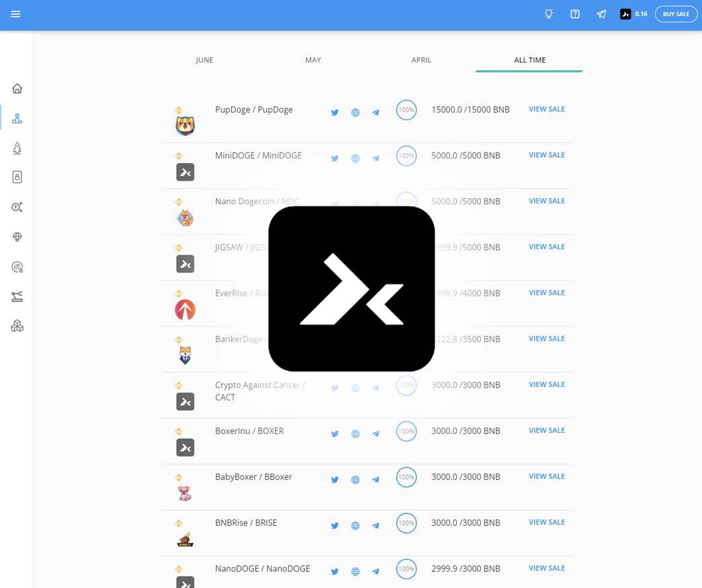
Task: Open BoxerInu Telegram icon
Action: coord(376,434)
